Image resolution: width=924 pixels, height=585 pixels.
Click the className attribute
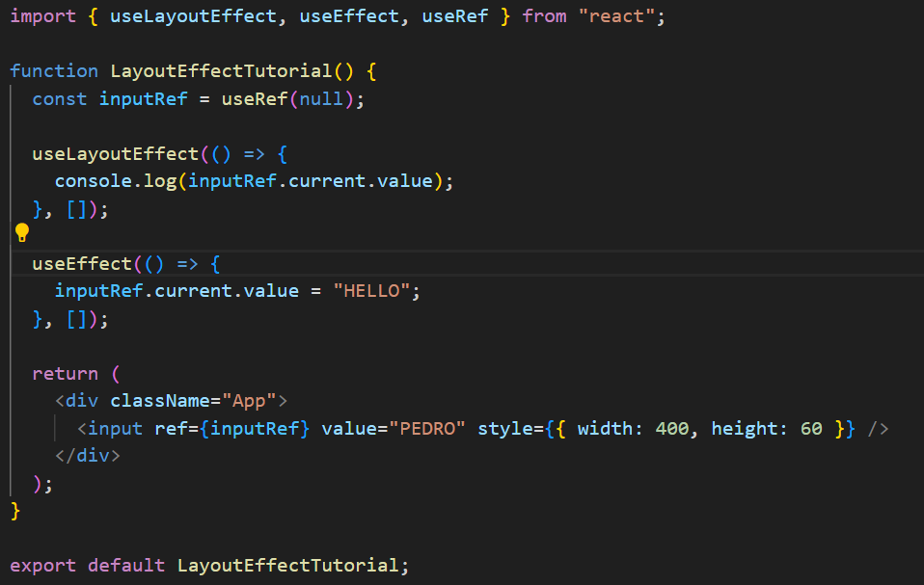tap(160, 401)
